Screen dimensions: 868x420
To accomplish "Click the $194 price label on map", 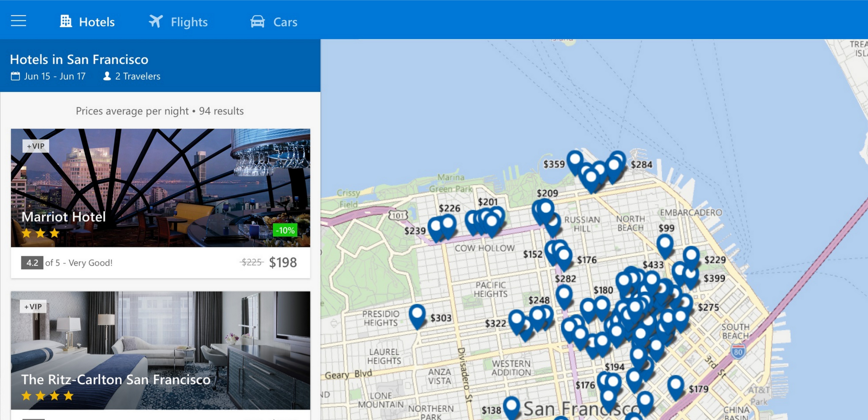I will click(615, 367).
